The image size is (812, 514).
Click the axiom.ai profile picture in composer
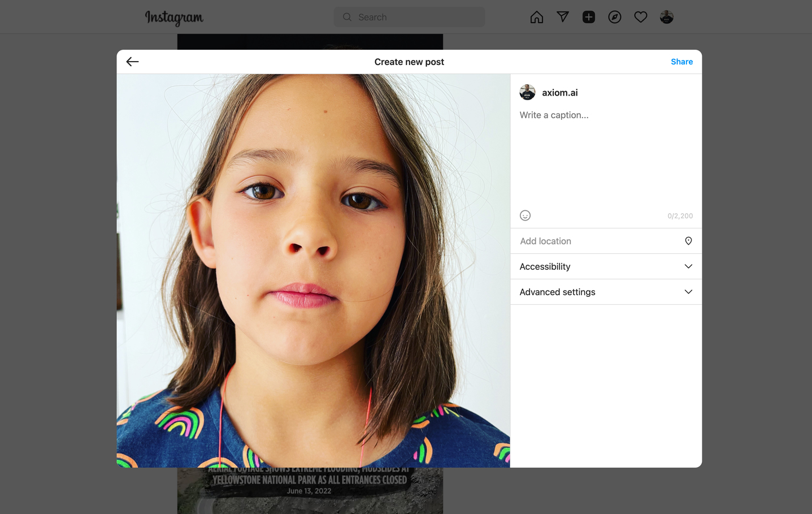tap(527, 92)
